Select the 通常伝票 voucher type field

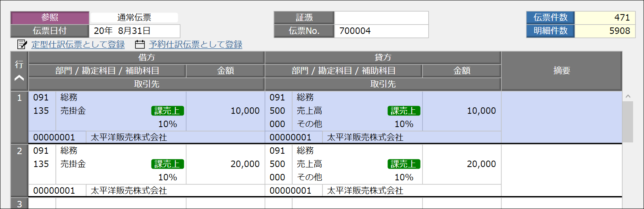click(134, 18)
